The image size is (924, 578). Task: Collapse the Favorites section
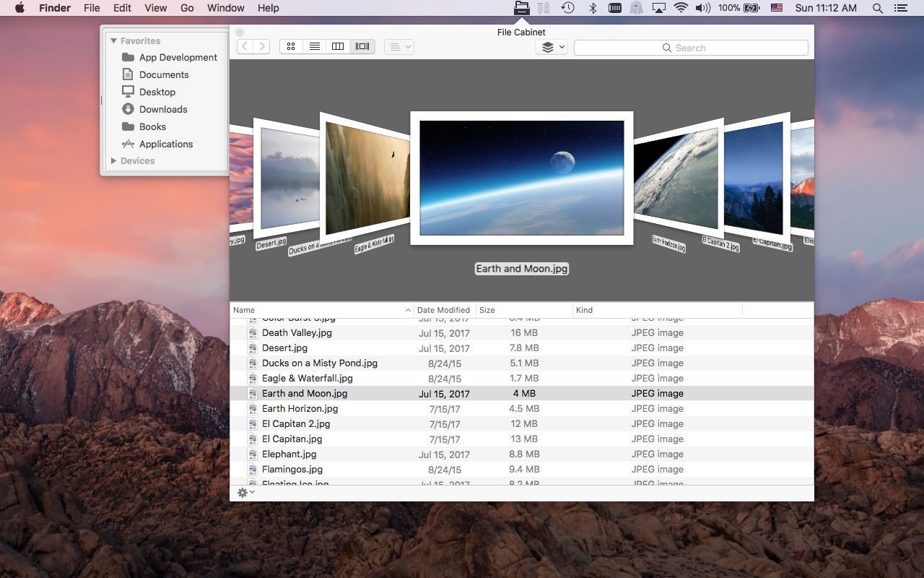[113, 40]
